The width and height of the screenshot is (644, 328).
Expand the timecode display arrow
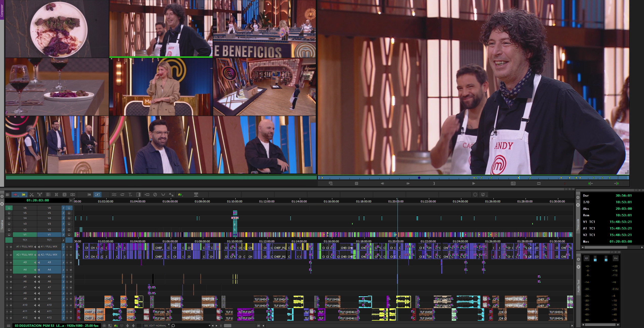coord(71,200)
